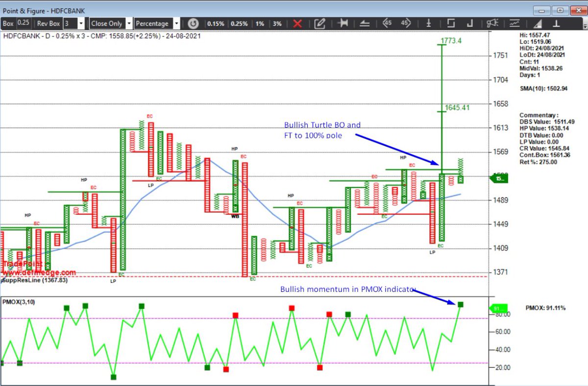This screenshot has width=588, height=386.
Task: Set box size to 0.25% preset
Action: (239, 24)
